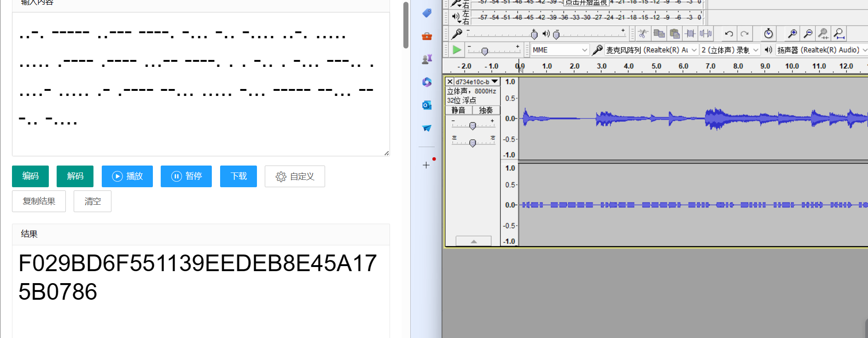Image resolution: width=868 pixels, height=338 pixels.
Task: Click the 解码 decode button
Action: 75,176
